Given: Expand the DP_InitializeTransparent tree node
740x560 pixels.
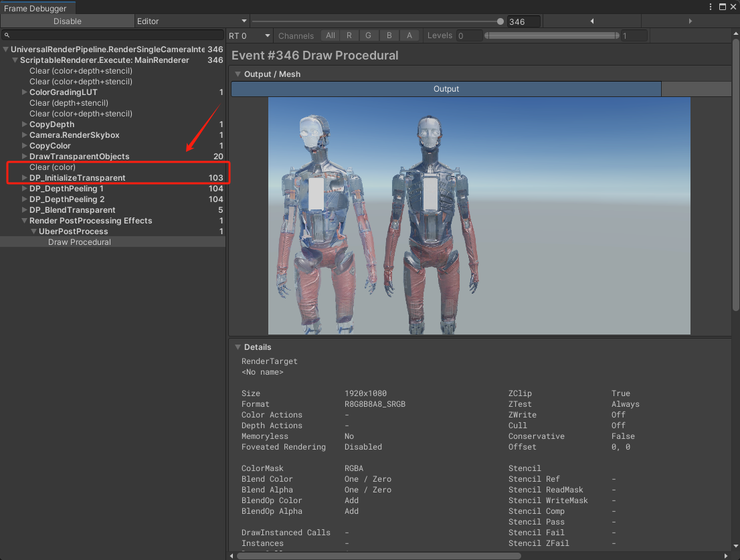Looking at the screenshot, I should pos(25,178).
